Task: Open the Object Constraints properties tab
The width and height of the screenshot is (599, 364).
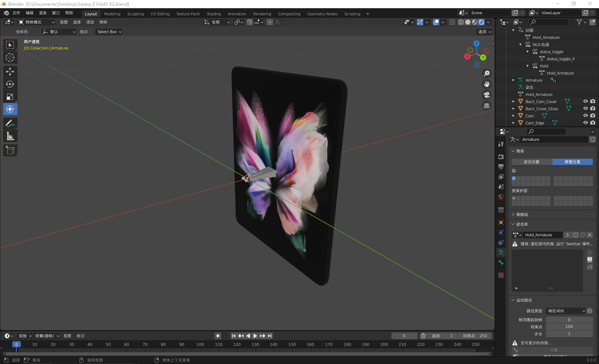Action: 501,242
